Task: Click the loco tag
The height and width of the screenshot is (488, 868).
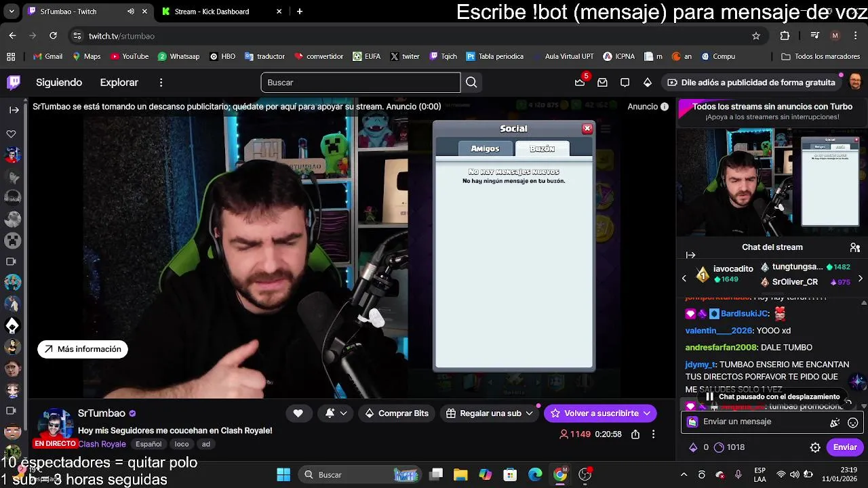Action: coord(182,444)
